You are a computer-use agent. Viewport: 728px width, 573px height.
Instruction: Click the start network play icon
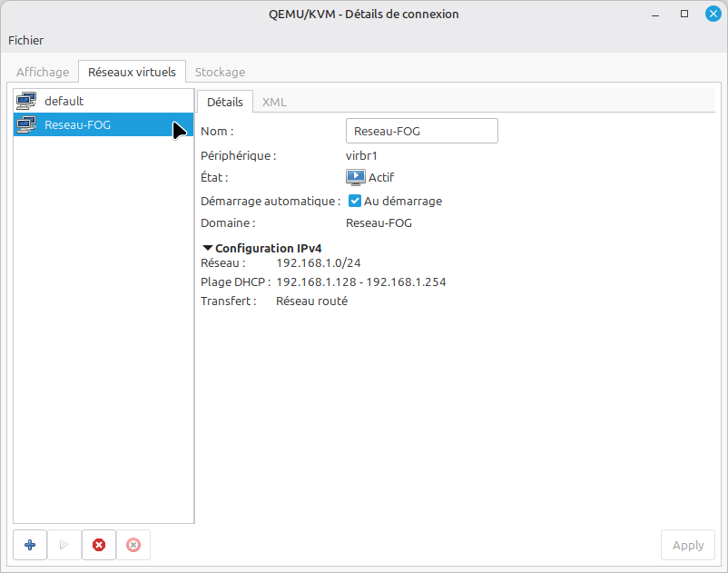64,545
